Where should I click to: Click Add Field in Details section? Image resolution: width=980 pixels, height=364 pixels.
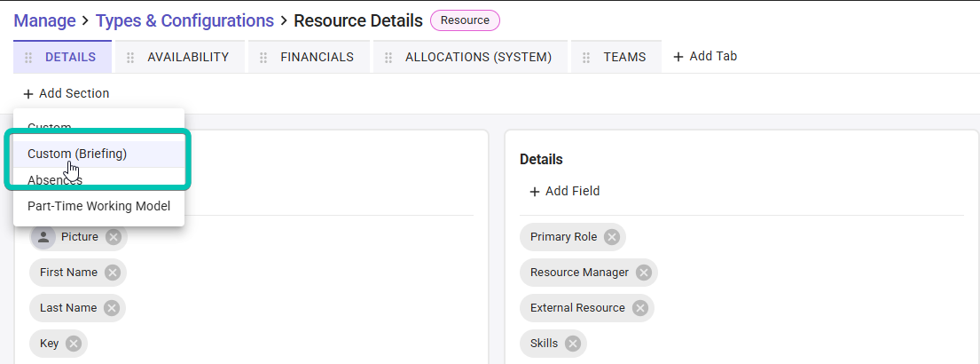pyautogui.click(x=565, y=192)
